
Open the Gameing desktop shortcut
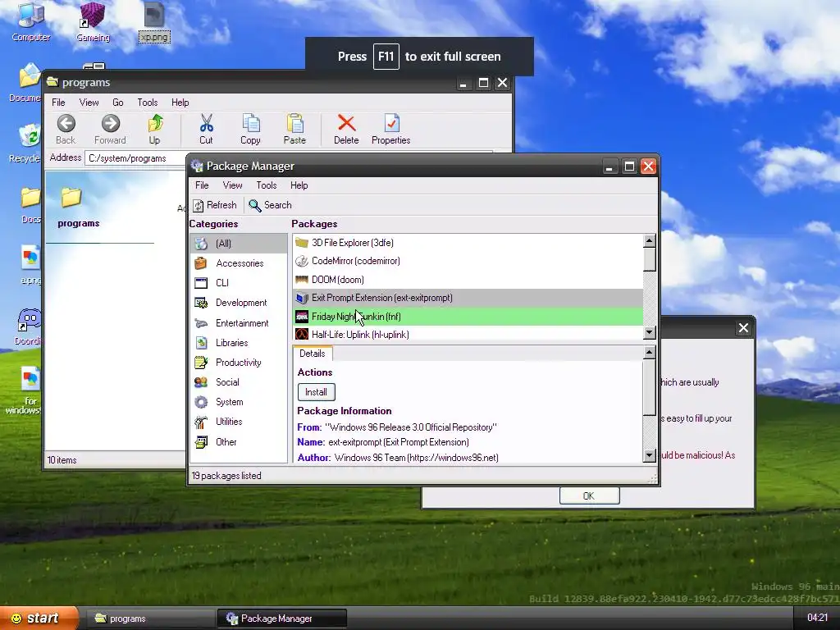[93, 22]
